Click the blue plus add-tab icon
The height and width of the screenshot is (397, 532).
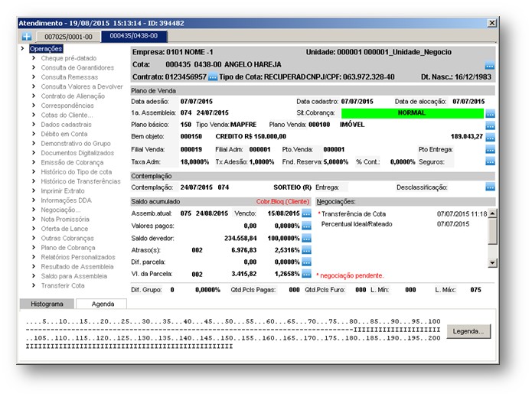(x=27, y=36)
